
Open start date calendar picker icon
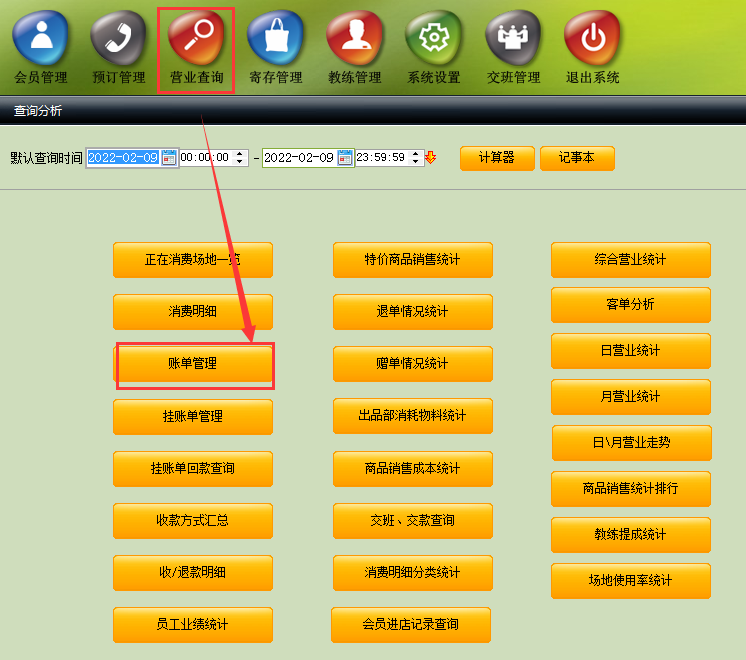tap(169, 158)
